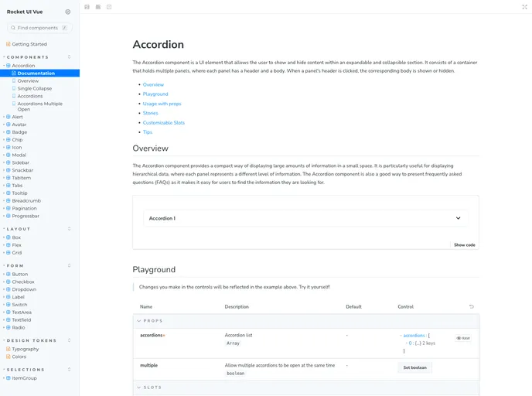The width and height of the screenshot is (532, 396).
Task: Open the ItemGroup component in sidebar
Action: 25,378
